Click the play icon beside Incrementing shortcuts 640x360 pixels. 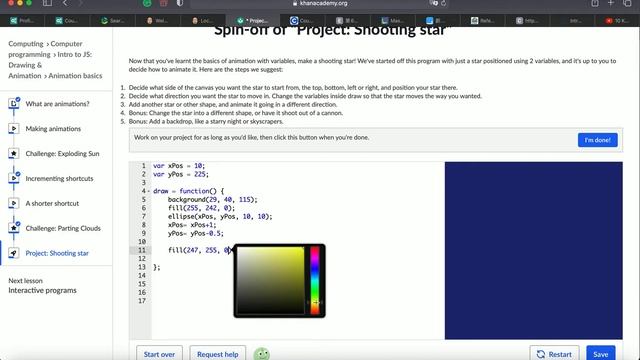click(x=13, y=178)
